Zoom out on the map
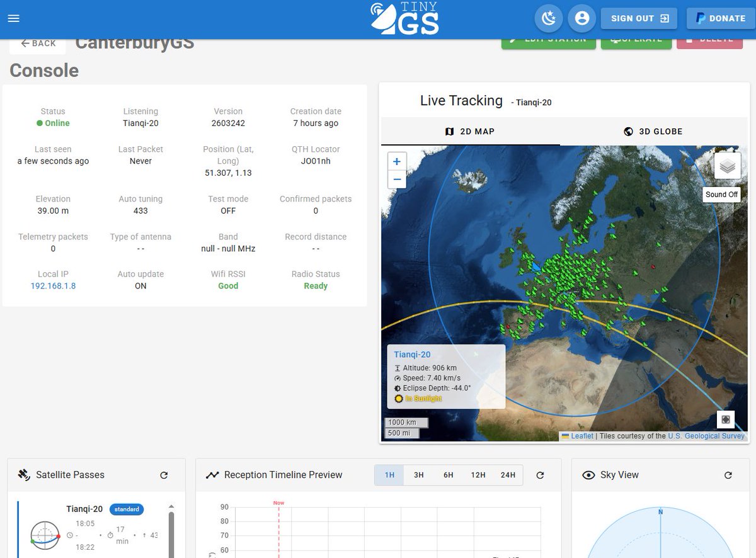The width and height of the screenshot is (756, 558). pyautogui.click(x=397, y=179)
